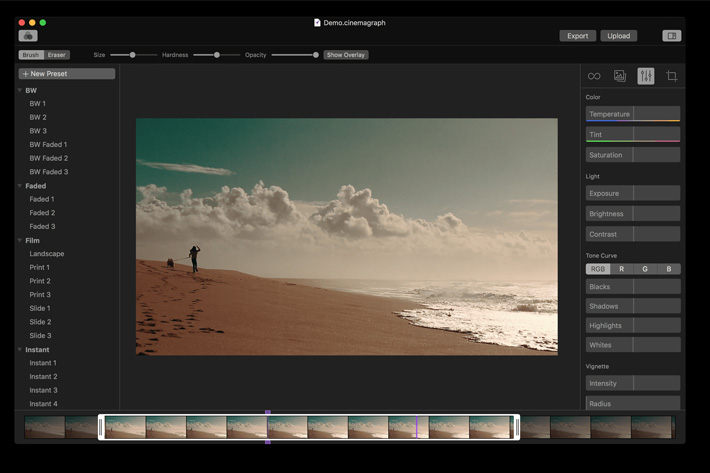Apply the Instant 3 preset
Image resolution: width=710 pixels, height=473 pixels.
tap(43, 390)
